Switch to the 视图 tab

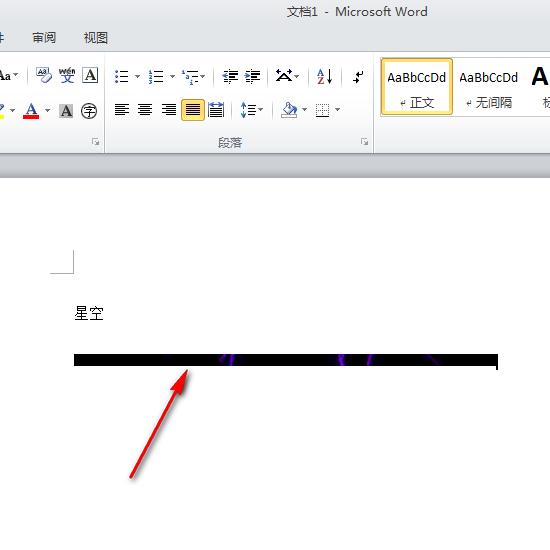pos(95,38)
